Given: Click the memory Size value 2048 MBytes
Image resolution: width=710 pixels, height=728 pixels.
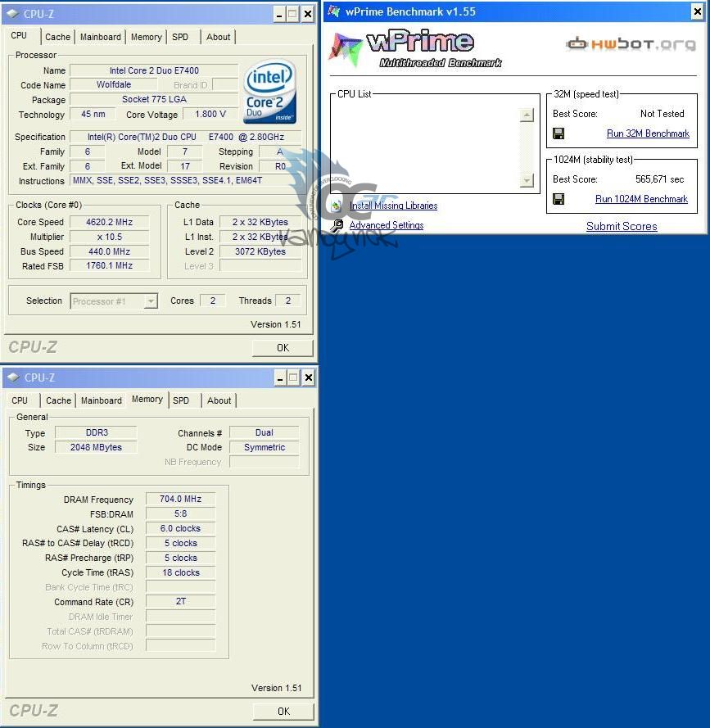Looking at the screenshot, I should click(x=96, y=448).
